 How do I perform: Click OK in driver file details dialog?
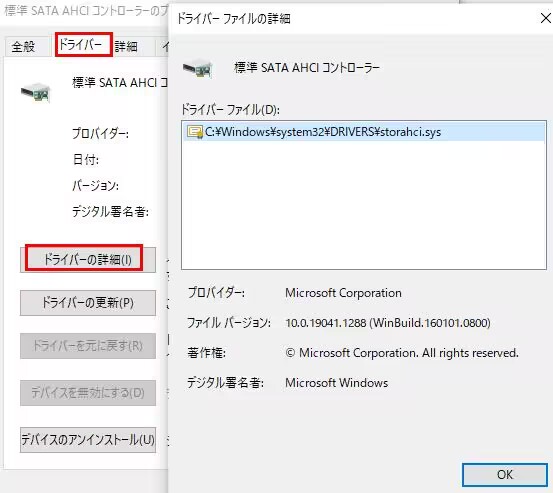click(505, 475)
